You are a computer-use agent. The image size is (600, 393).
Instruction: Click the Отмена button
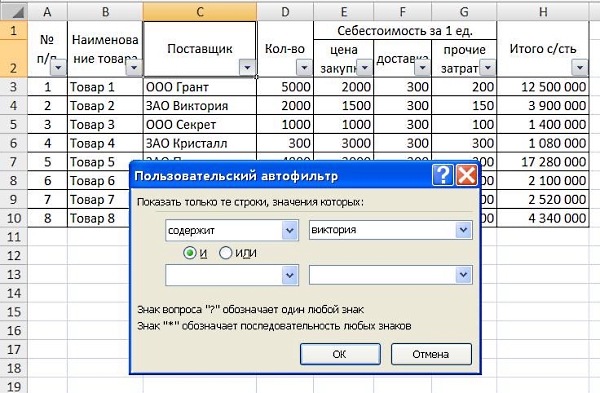(x=431, y=354)
